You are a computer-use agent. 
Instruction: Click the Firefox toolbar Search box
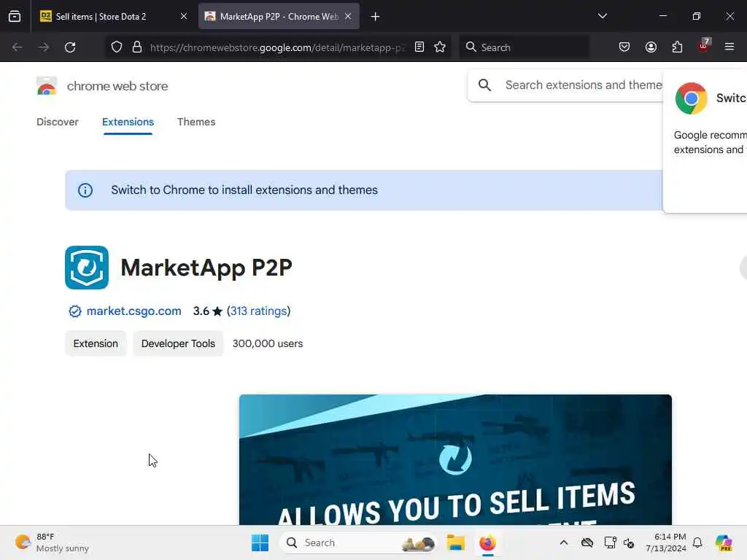pos(524,47)
